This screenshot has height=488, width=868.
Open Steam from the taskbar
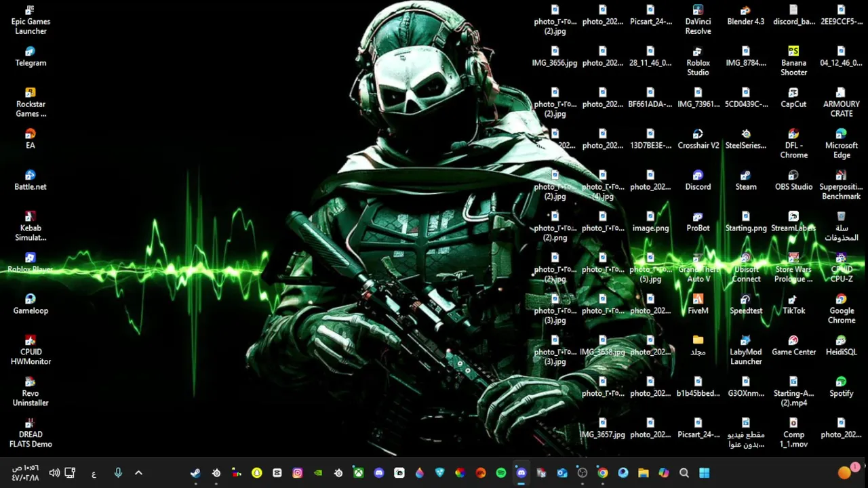[195, 473]
